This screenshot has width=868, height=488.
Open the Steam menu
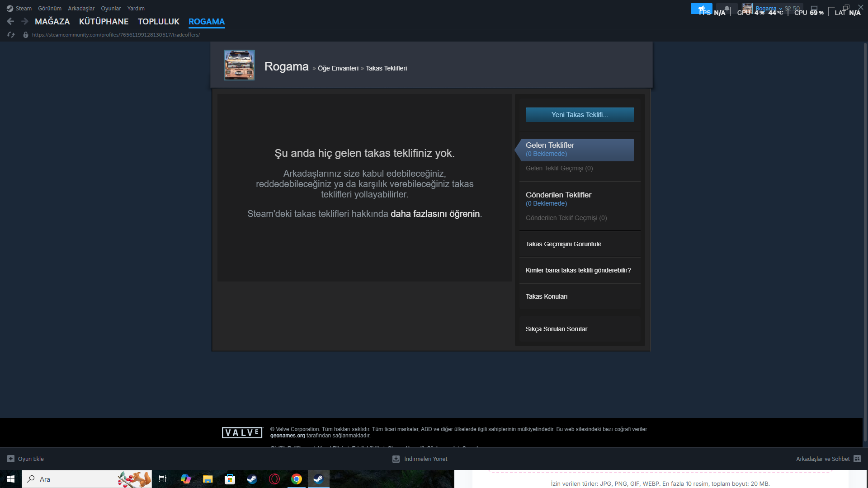pyautogui.click(x=24, y=9)
